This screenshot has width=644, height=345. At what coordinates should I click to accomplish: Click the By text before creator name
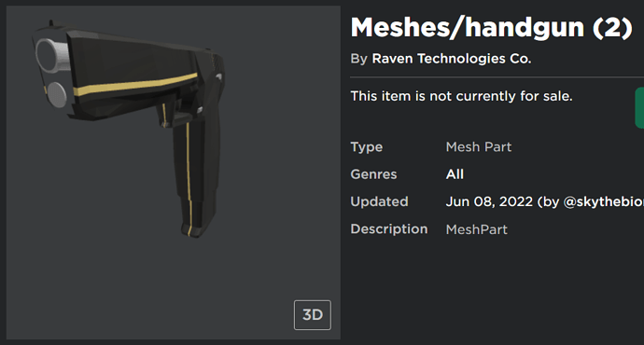coord(358,59)
